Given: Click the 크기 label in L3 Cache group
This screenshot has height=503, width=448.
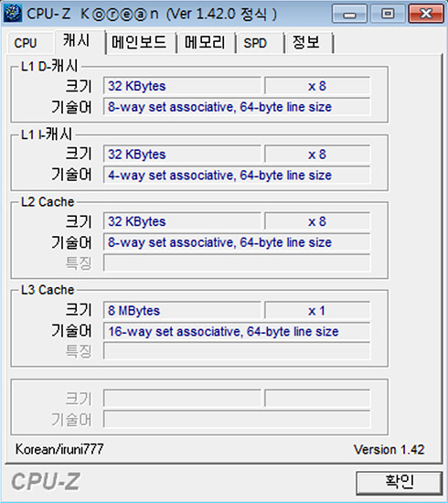Looking at the screenshot, I should coord(79,310).
